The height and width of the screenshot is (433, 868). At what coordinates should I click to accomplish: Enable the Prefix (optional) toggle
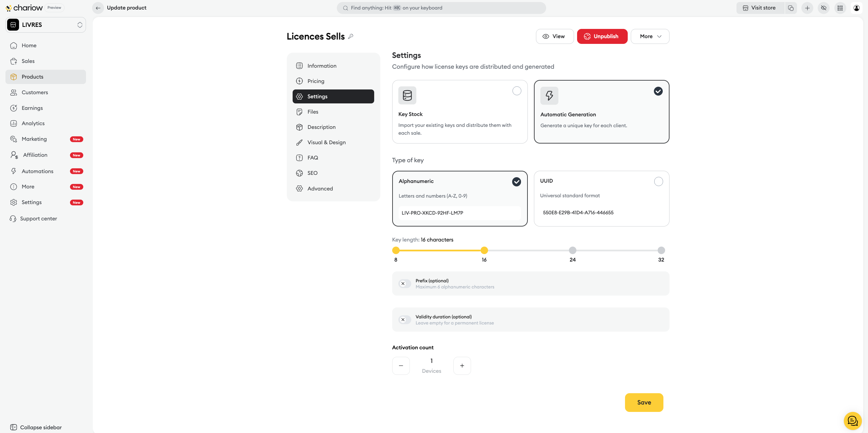point(404,283)
